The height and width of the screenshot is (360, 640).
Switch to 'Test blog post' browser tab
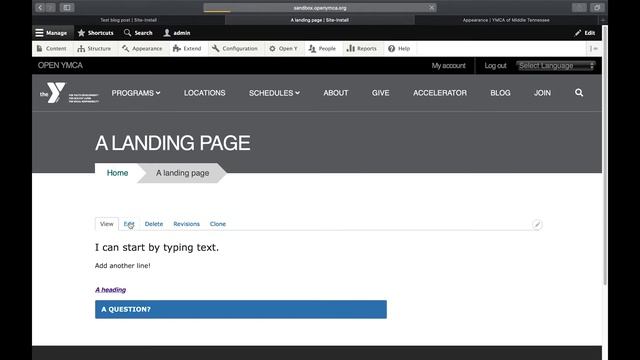click(129, 20)
